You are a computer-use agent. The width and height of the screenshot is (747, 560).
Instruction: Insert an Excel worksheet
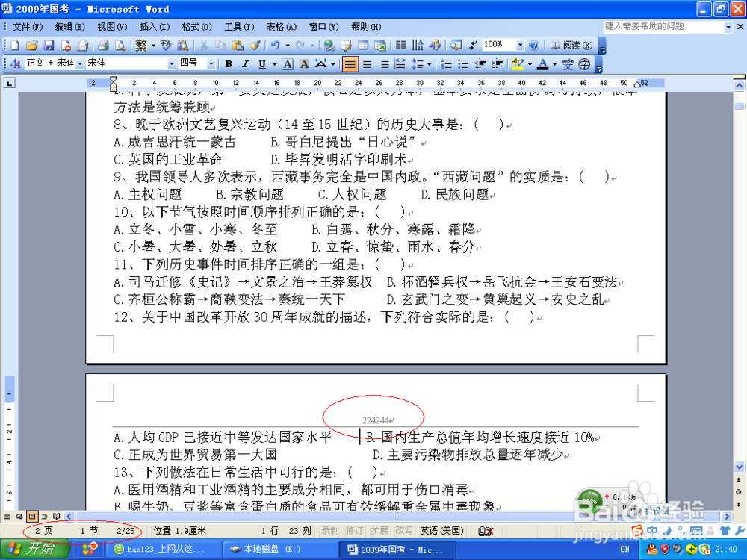[x=380, y=46]
